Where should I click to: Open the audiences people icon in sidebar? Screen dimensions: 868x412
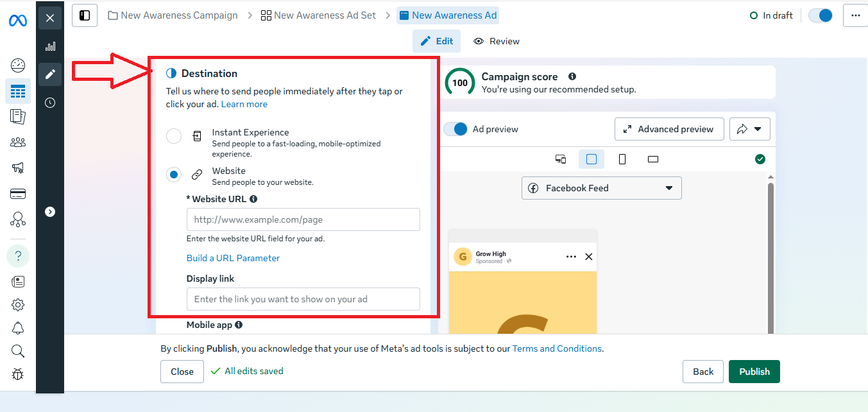click(18, 142)
